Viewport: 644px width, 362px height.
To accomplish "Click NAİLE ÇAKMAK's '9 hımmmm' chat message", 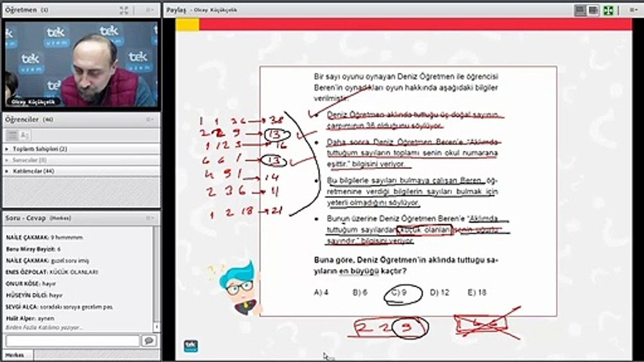I will pos(44,237).
